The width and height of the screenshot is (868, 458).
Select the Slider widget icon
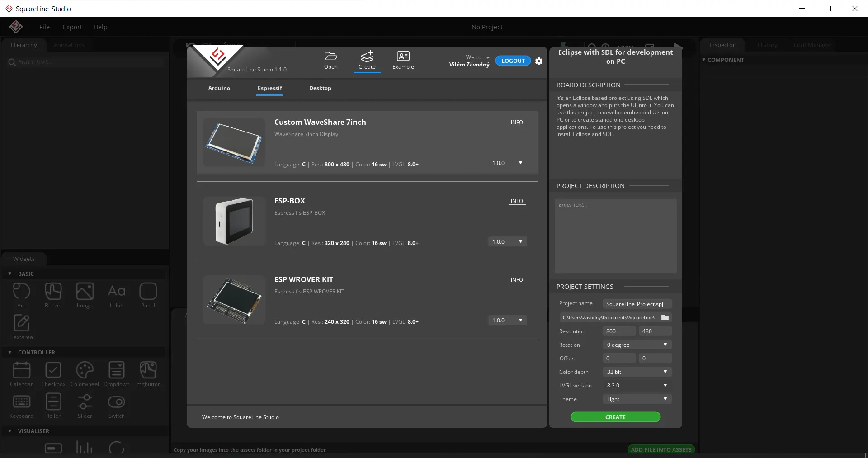(x=85, y=402)
